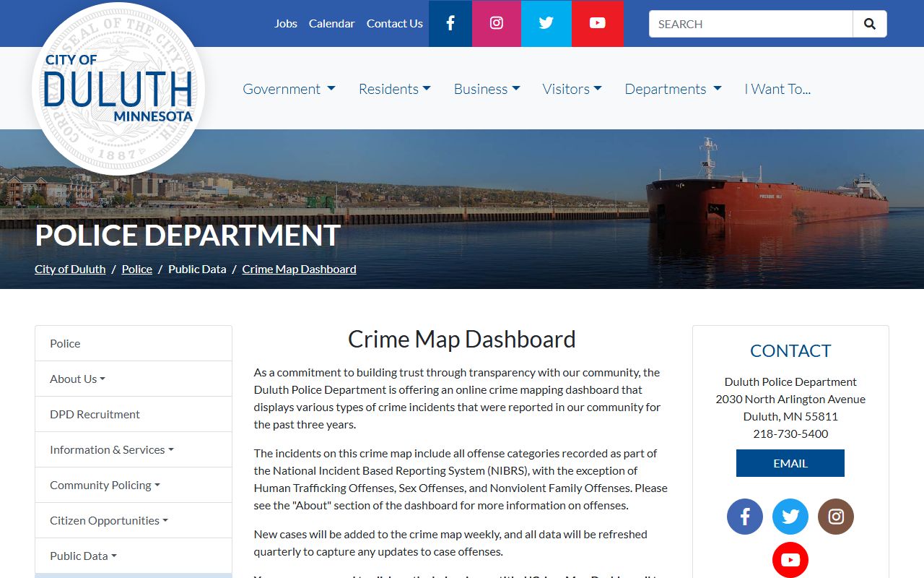The height and width of the screenshot is (578, 924).
Task: Open the Facebook icon in top bar
Action: click(x=450, y=23)
